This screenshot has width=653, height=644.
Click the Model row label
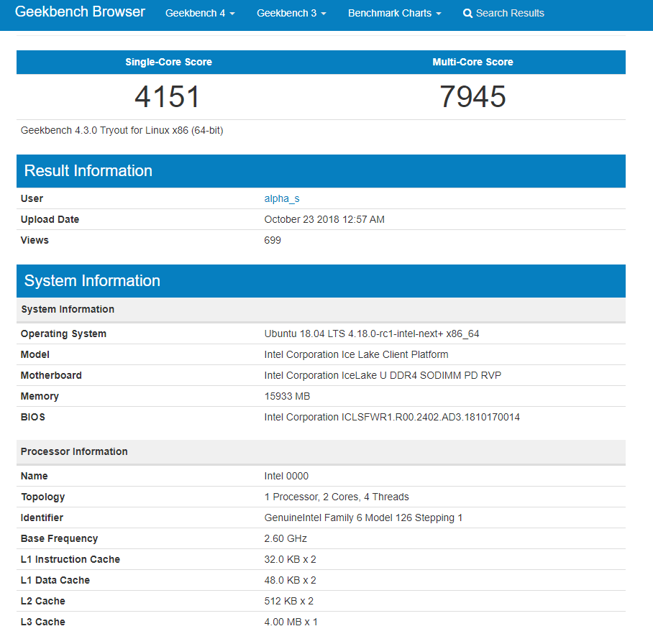tap(35, 354)
